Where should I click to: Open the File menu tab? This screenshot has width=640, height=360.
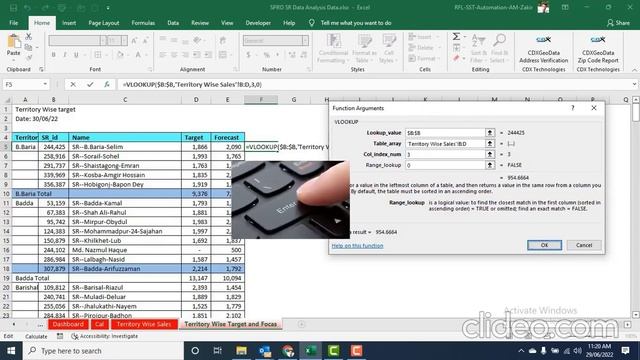(x=14, y=23)
